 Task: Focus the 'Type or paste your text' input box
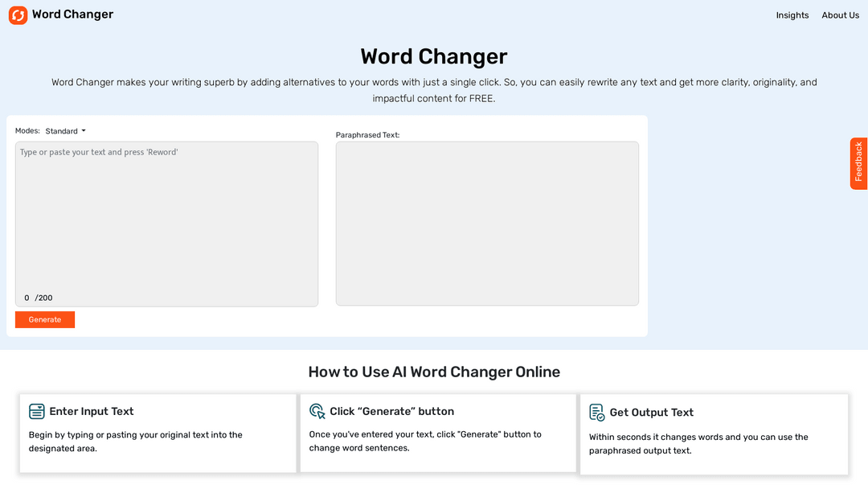point(166,217)
